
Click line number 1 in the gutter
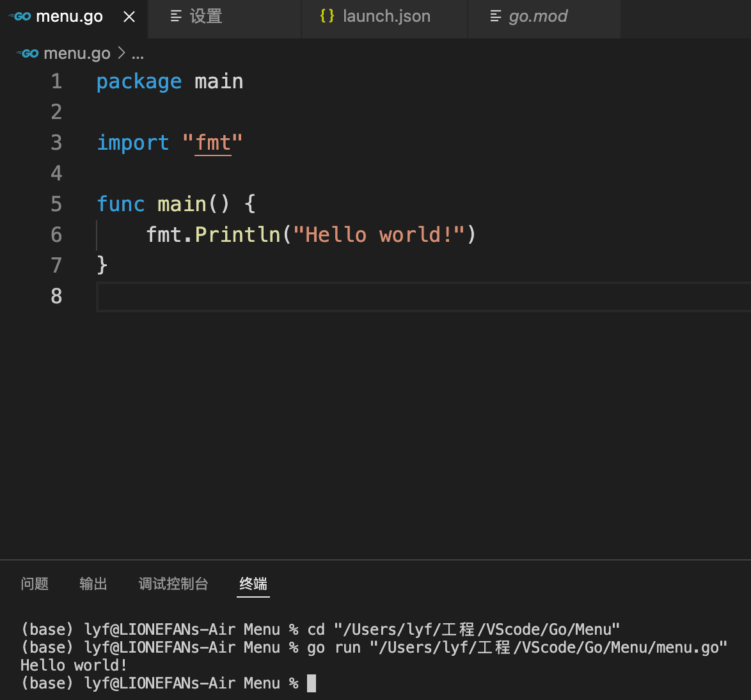coord(56,81)
